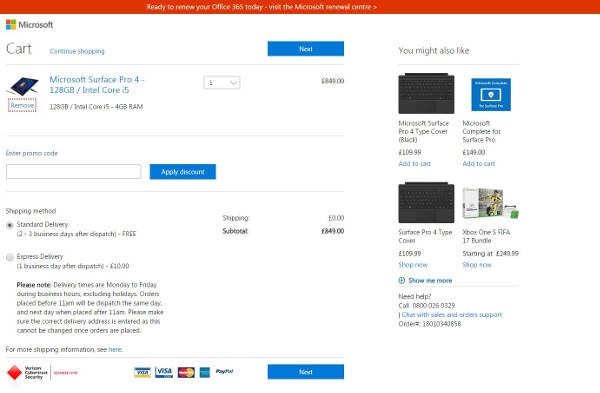Open the Office 365 renewal banner link

[261, 7]
